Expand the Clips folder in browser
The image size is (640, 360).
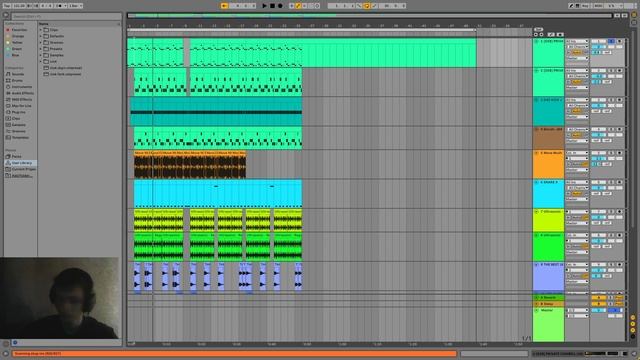(x=41, y=30)
